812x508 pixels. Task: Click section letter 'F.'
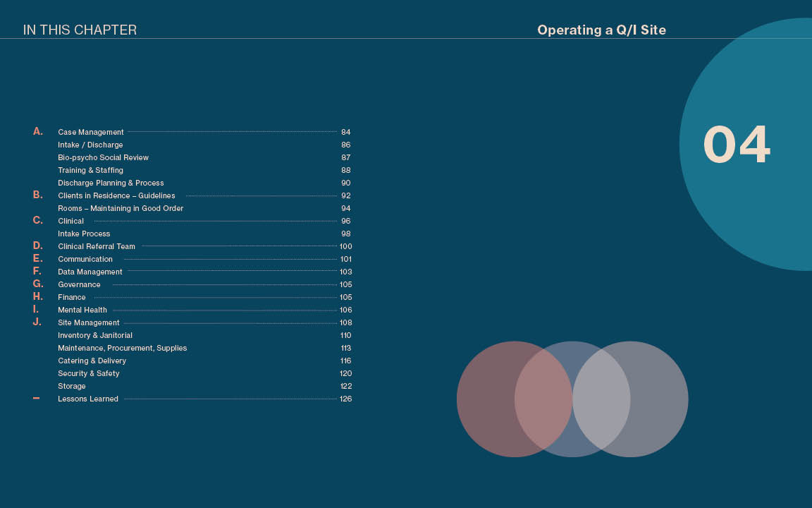tap(37, 271)
